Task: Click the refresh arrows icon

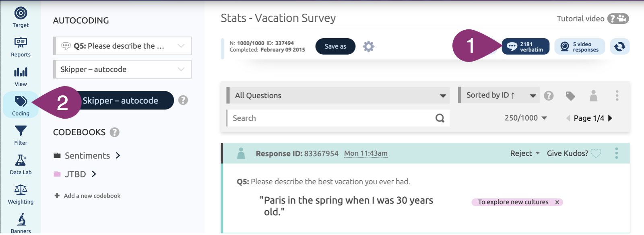Action: click(619, 47)
